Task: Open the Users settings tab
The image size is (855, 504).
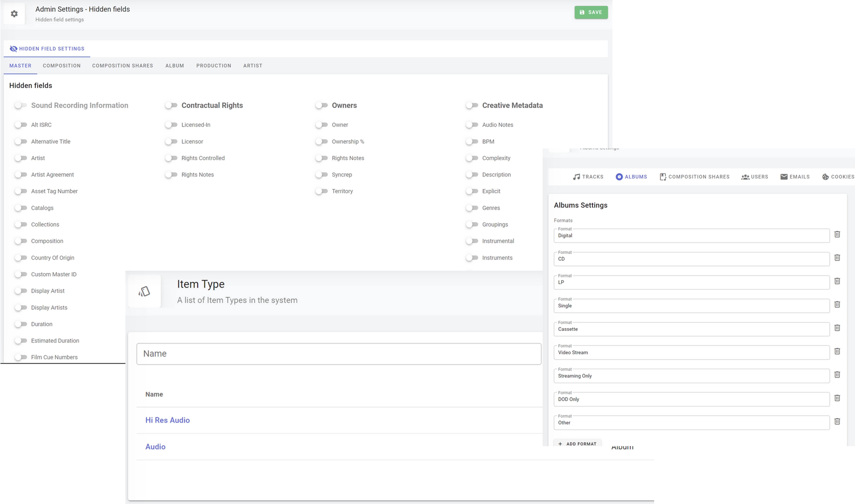Action: [x=754, y=177]
